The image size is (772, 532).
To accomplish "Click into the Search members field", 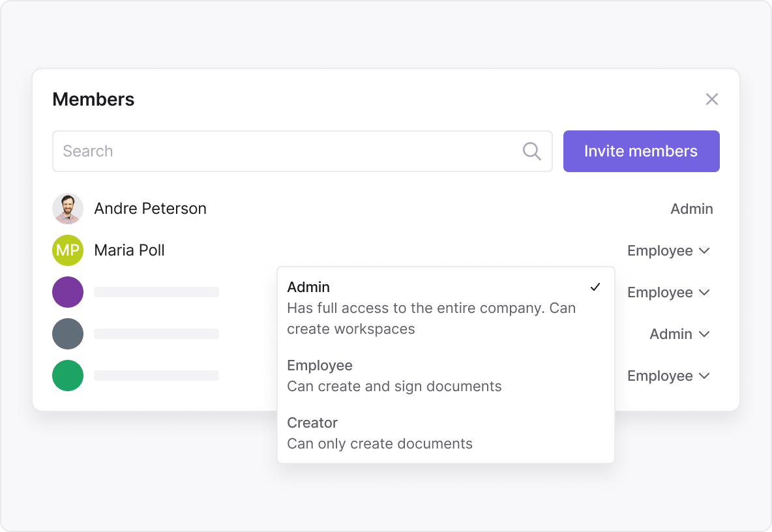I will (303, 151).
